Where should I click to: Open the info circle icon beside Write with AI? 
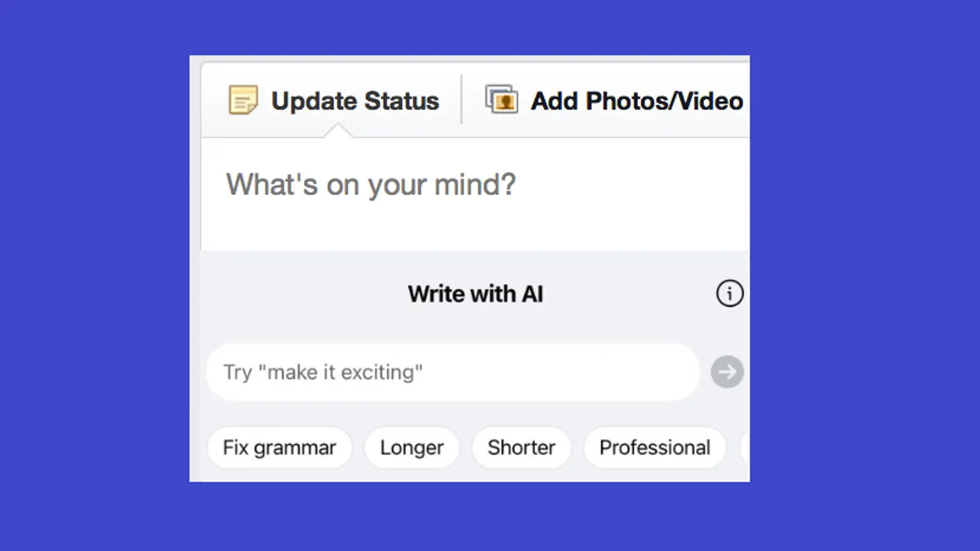coord(729,293)
